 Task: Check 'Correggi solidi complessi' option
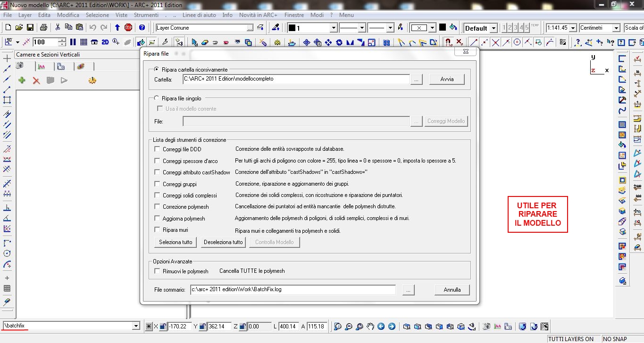[158, 195]
